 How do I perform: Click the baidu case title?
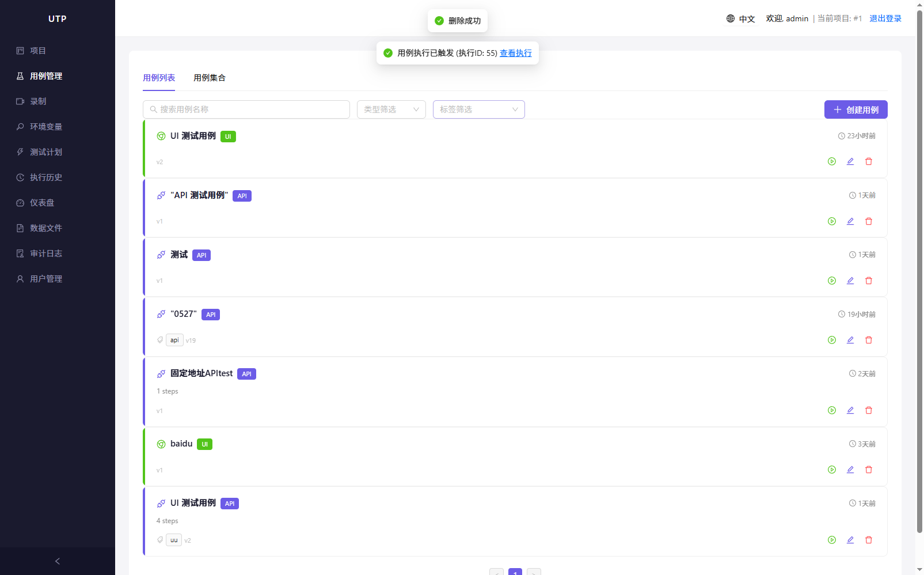pyautogui.click(x=181, y=444)
